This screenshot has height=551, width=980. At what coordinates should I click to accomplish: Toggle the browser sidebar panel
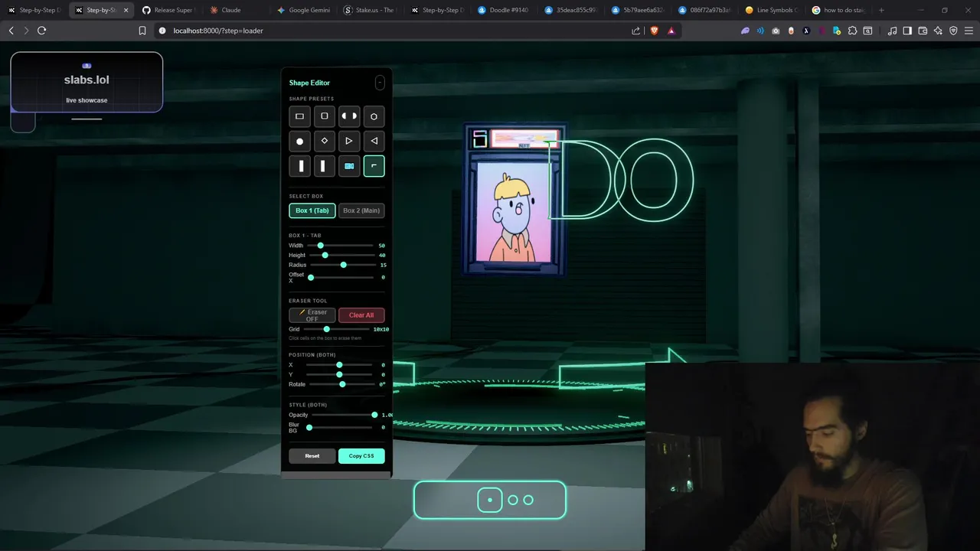[x=907, y=31]
